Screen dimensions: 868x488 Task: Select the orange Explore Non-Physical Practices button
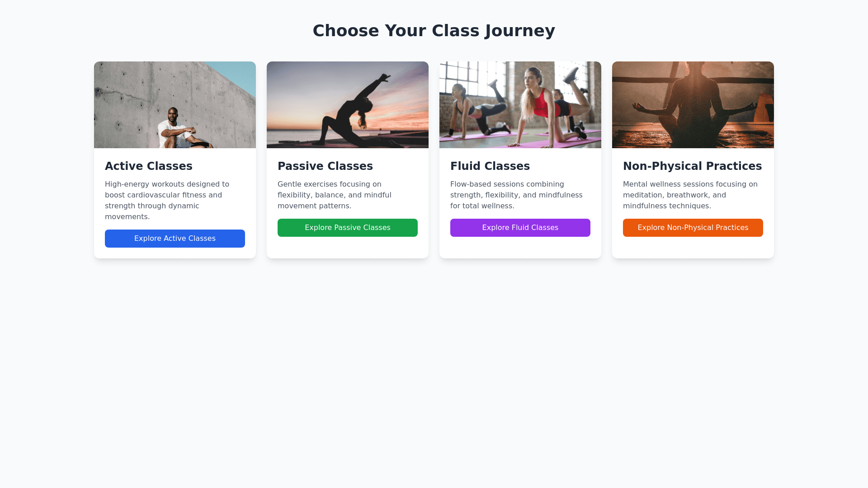tap(693, 228)
